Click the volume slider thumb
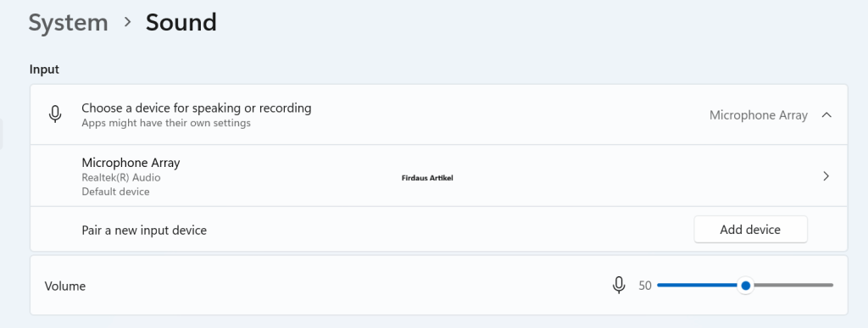 (746, 286)
